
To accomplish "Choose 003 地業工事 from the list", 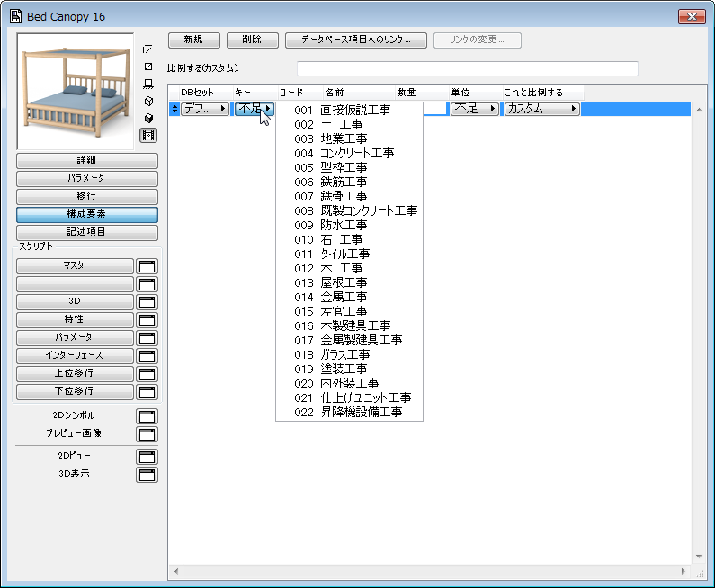I will pyautogui.click(x=349, y=138).
